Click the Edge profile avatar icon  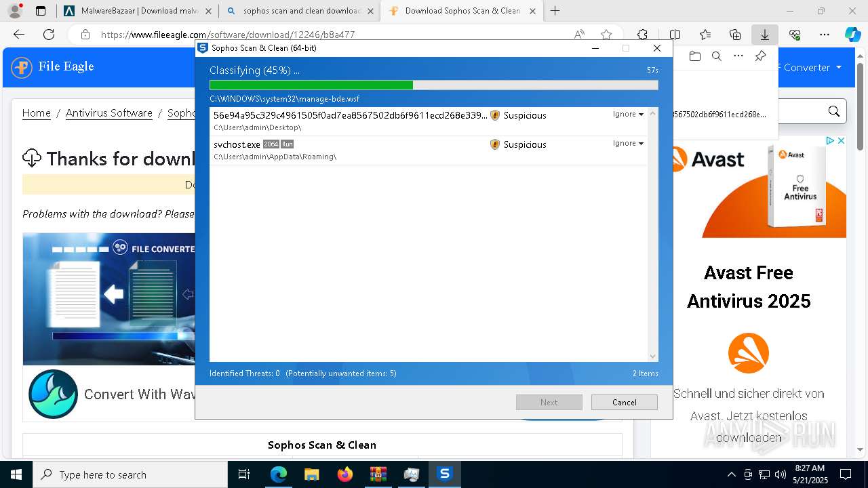[14, 11]
